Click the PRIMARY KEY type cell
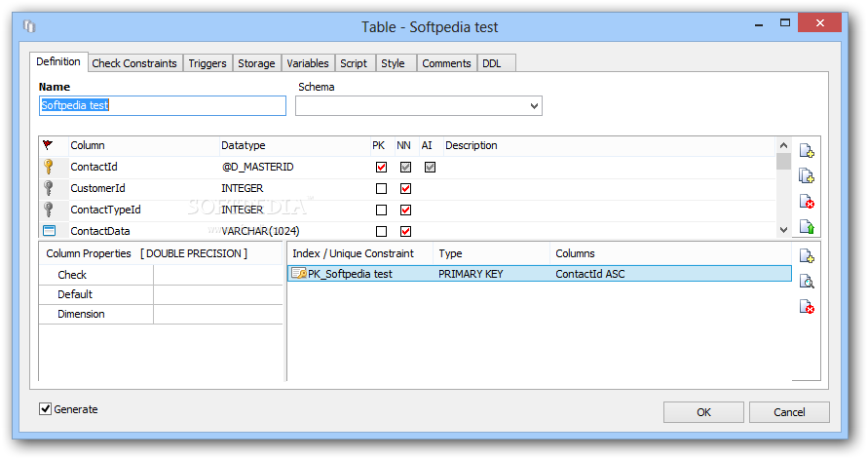 pos(471,274)
